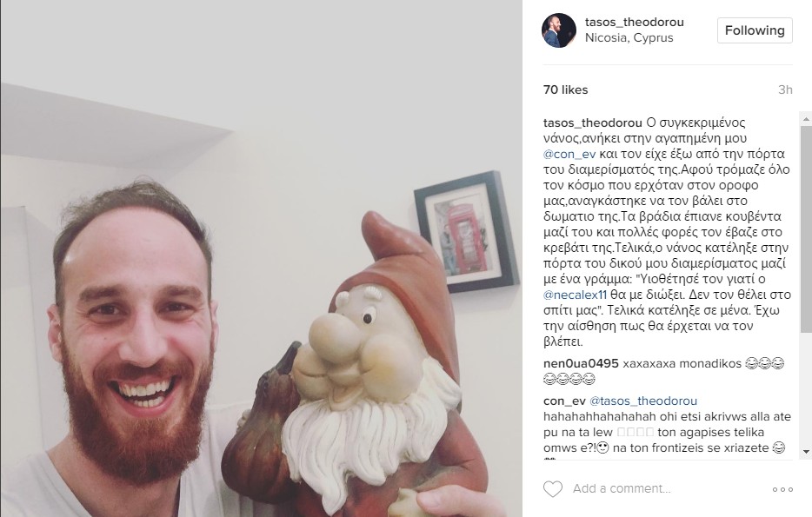Open tasos_theodorou username in header
812x517 pixels.
coord(635,23)
